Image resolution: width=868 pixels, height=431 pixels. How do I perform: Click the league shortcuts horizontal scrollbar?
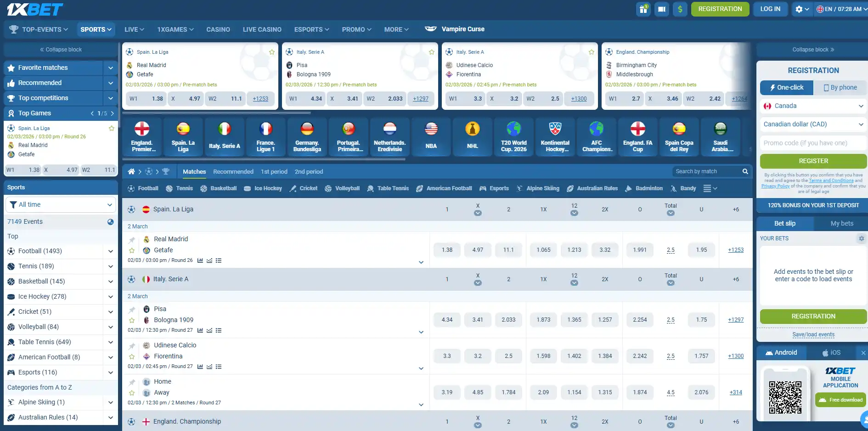point(264,159)
